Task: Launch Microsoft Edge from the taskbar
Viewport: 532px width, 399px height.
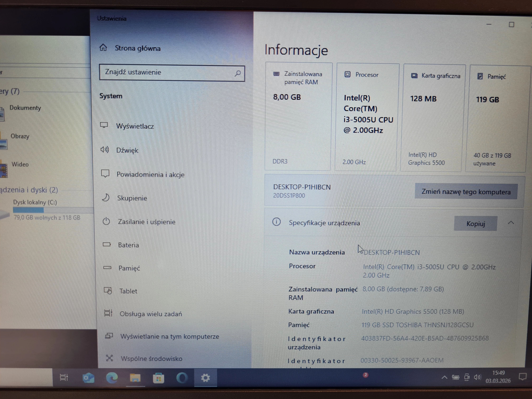Action: 112,378
